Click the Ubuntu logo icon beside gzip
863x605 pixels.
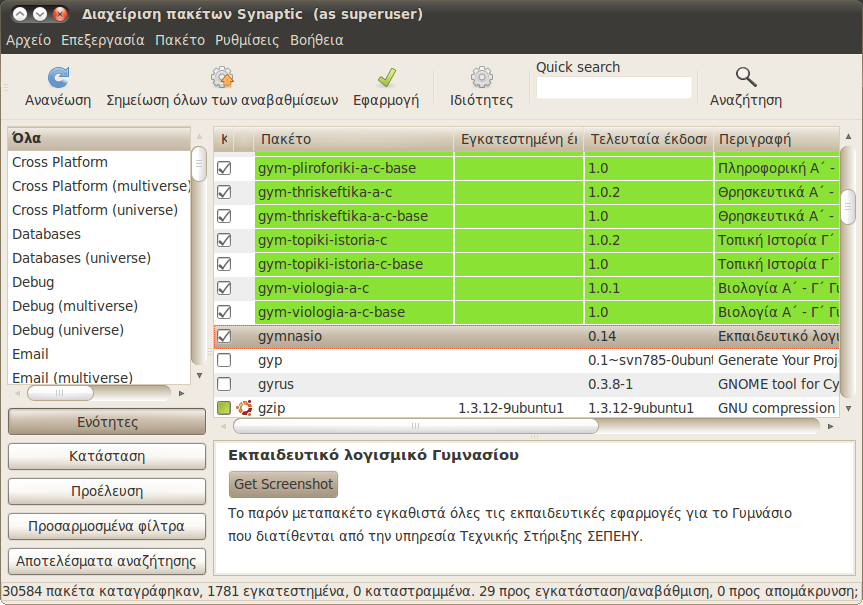[x=244, y=408]
